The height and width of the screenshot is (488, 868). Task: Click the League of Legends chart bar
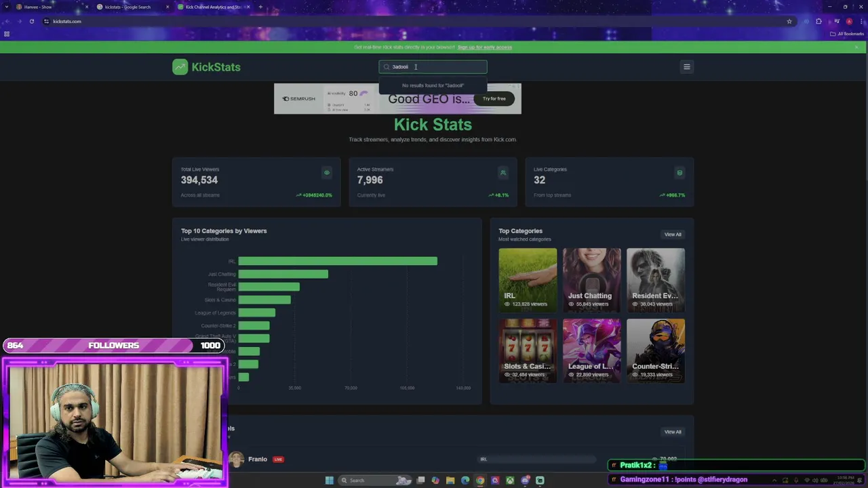[256, 312]
